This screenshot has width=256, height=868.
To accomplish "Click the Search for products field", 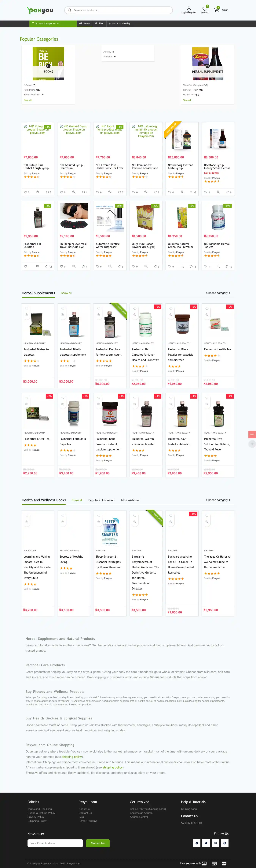I will pyautogui.click(x=118, y=10).
